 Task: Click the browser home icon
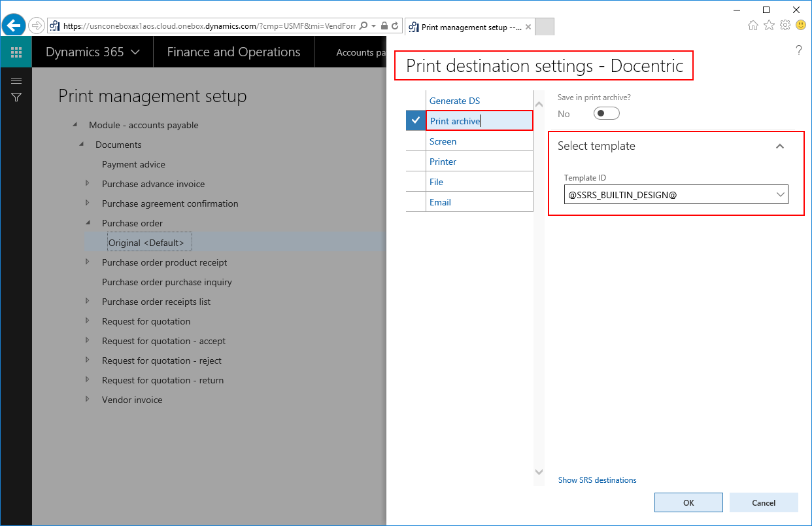[x=753, y=26]
